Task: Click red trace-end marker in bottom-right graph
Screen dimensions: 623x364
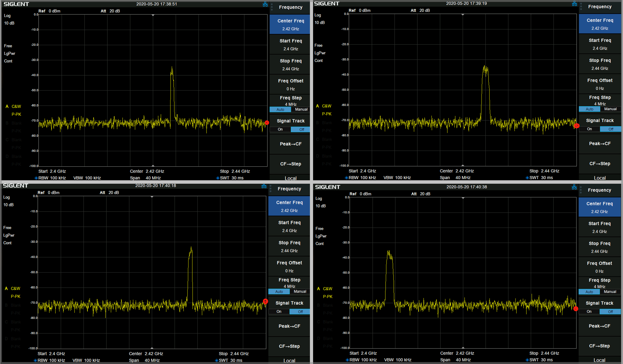Action: pyautogui.click(x=576, y=309)
